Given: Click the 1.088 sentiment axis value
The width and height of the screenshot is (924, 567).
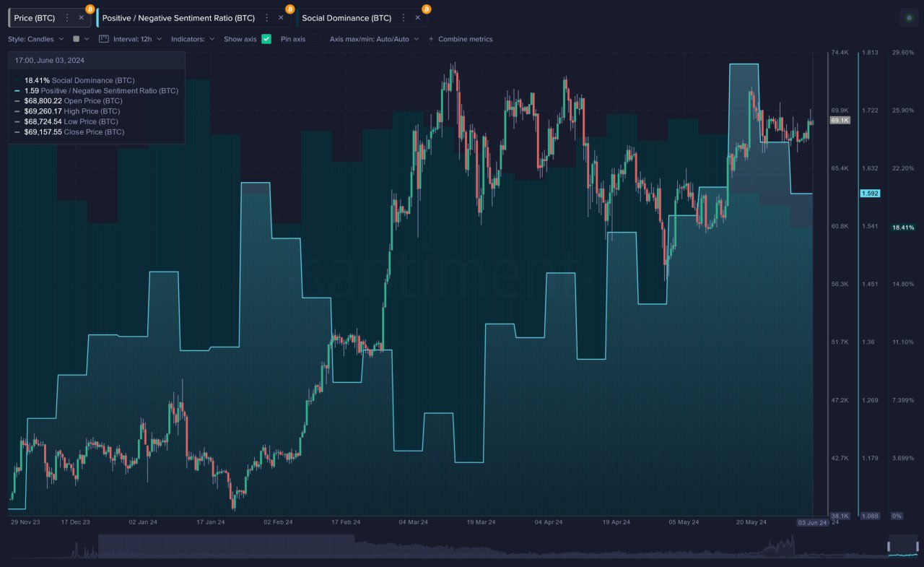Looking at the screenshot, I should click(x=870, y=516).
